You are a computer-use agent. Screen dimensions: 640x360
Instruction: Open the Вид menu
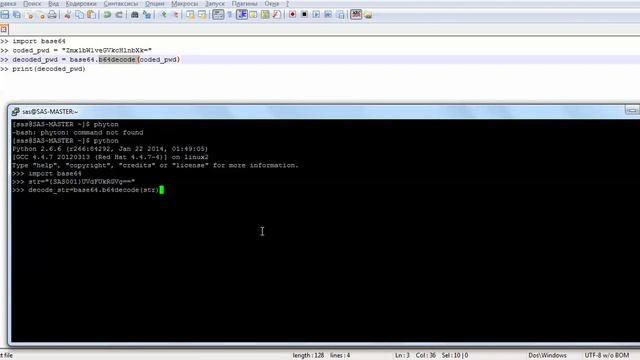pyautogui.click(x=53, y=4)
